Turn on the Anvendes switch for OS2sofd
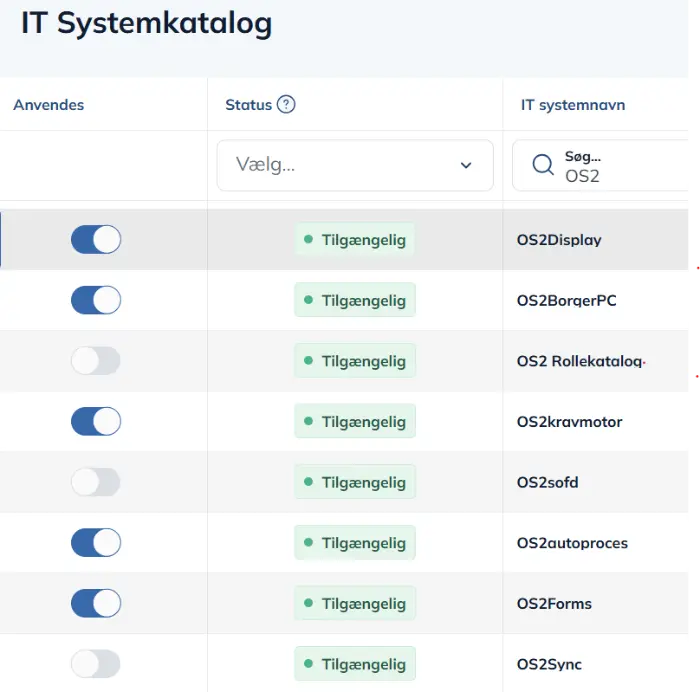Viewport: 700px width, 692px height. [96, 482]
